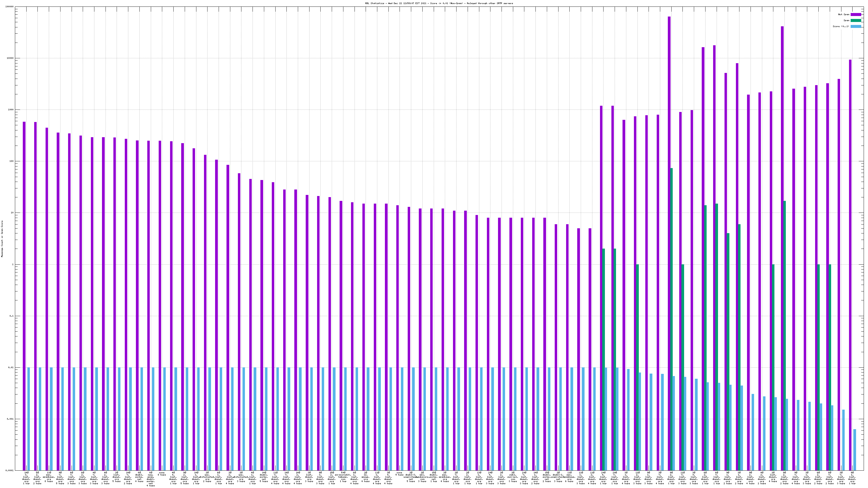Click the RBL Statistics chart title
Screen dimensions: 868x488
(439, 3)
